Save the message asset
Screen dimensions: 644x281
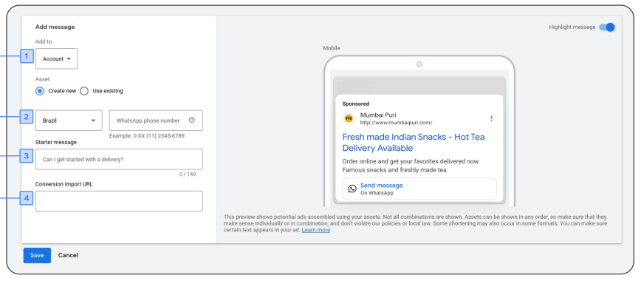37,256
